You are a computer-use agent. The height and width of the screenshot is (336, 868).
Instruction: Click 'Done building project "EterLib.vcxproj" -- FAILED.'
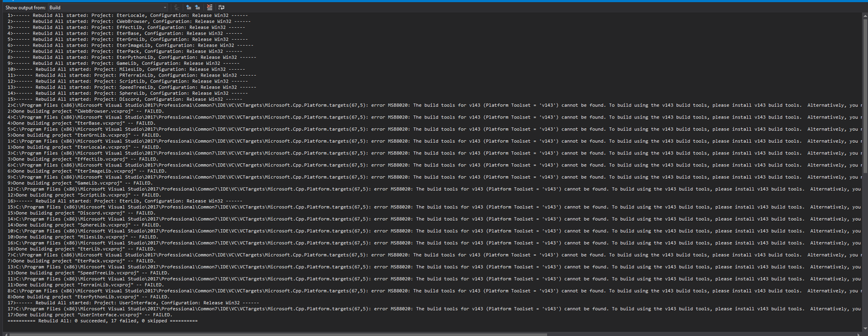pos(81,249)
